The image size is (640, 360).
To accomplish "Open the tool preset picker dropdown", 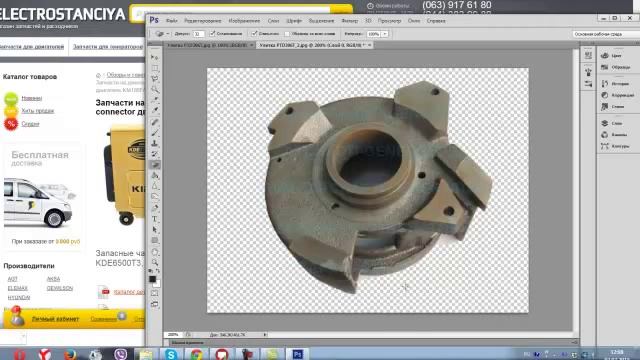I will tap(168, 34).
